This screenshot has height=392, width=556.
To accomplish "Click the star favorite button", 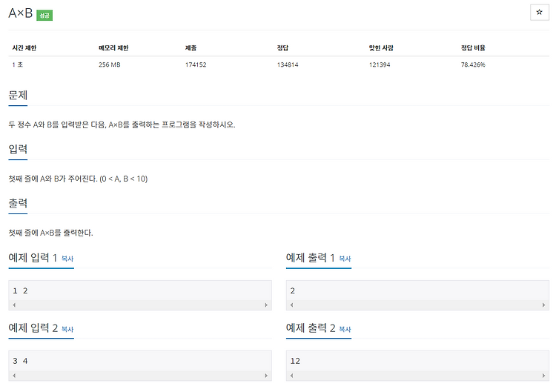I will (x=540, y=13).
